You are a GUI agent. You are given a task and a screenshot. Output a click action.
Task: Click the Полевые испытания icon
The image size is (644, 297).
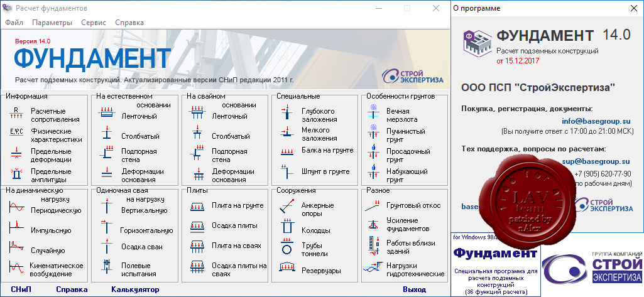(x=107, y=267)
